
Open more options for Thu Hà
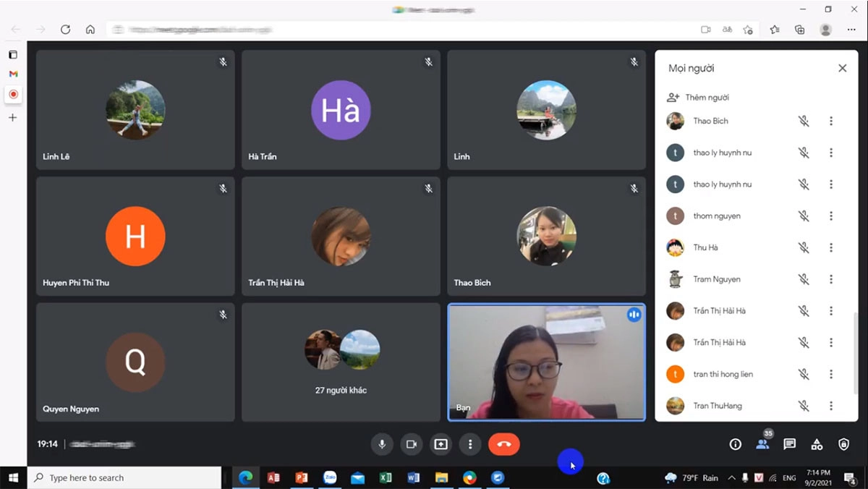point(831,247)
